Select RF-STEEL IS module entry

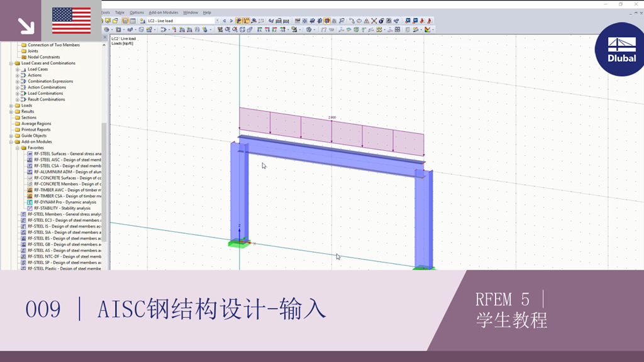pos(61,226)
